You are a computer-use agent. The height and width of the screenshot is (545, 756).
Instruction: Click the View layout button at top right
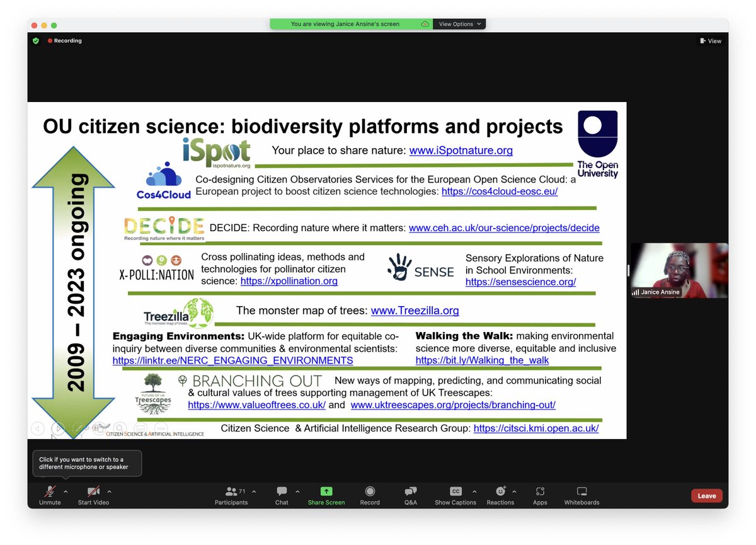click(711, 41)
